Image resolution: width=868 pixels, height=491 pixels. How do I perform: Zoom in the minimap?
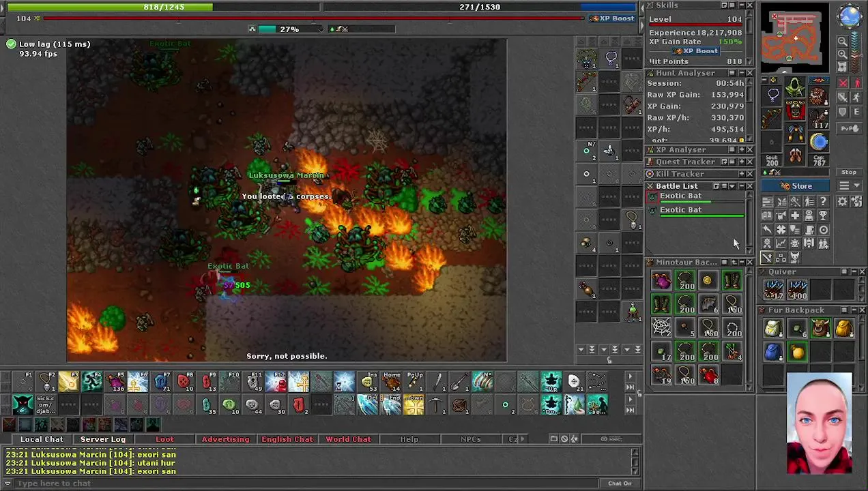[x=843, y=54]
